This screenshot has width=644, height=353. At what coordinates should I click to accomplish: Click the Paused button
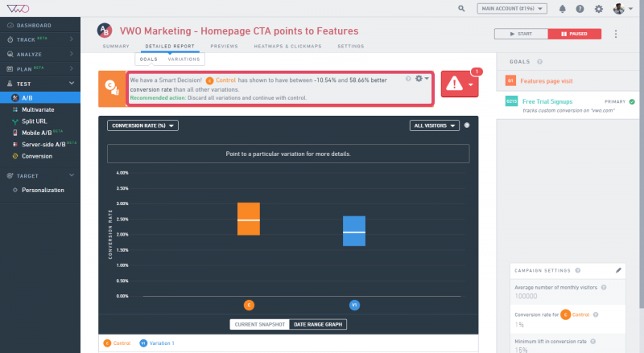pyautogui.click(x=575, y=34)
